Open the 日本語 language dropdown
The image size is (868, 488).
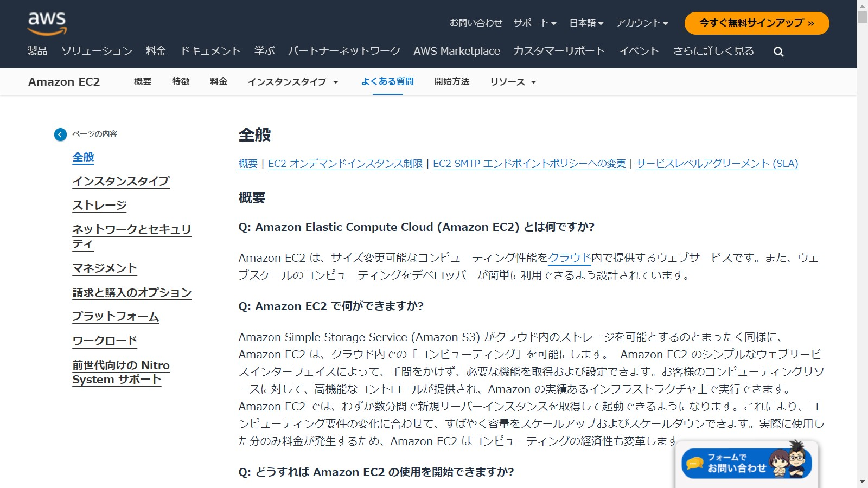[x=586, y=23]
